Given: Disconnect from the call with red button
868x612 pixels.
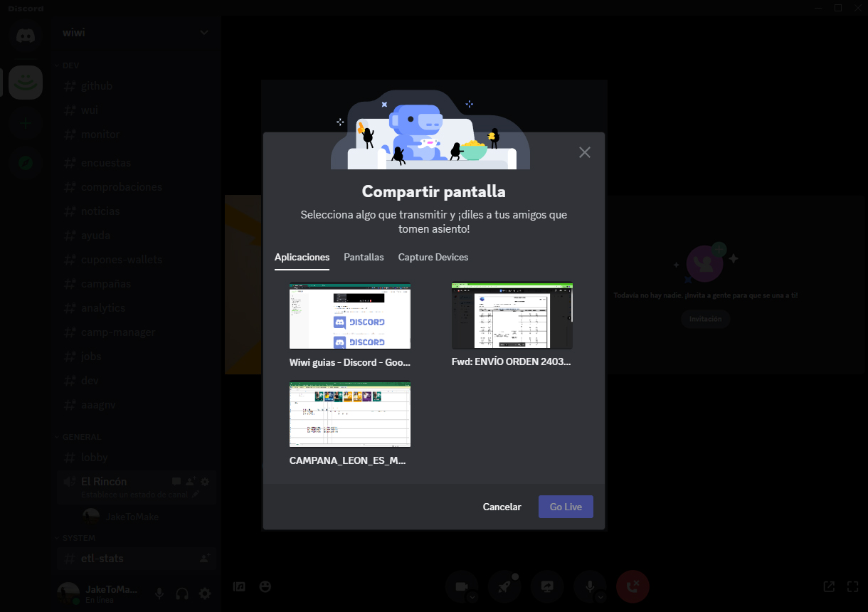Looking at the screenshot, I should [633, 586].
